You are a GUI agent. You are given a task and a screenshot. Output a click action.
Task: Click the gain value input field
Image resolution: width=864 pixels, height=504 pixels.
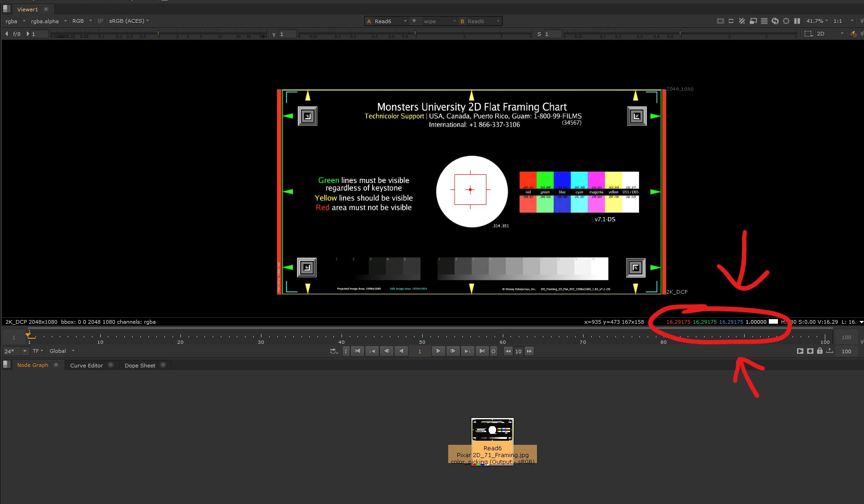(39, 34)
